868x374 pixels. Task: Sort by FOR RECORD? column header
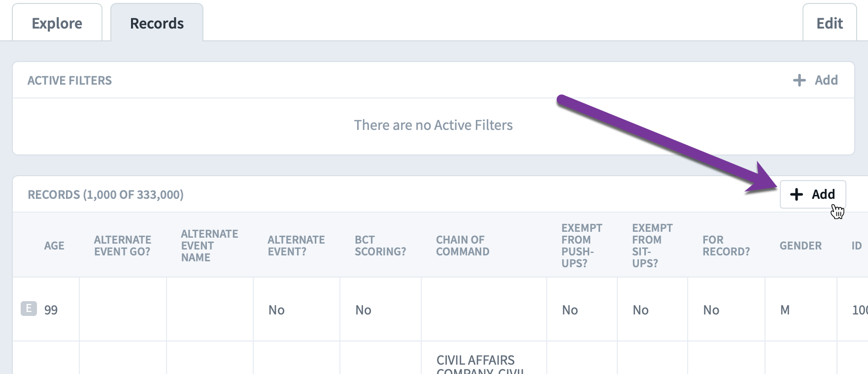click(x=726, y=246)
